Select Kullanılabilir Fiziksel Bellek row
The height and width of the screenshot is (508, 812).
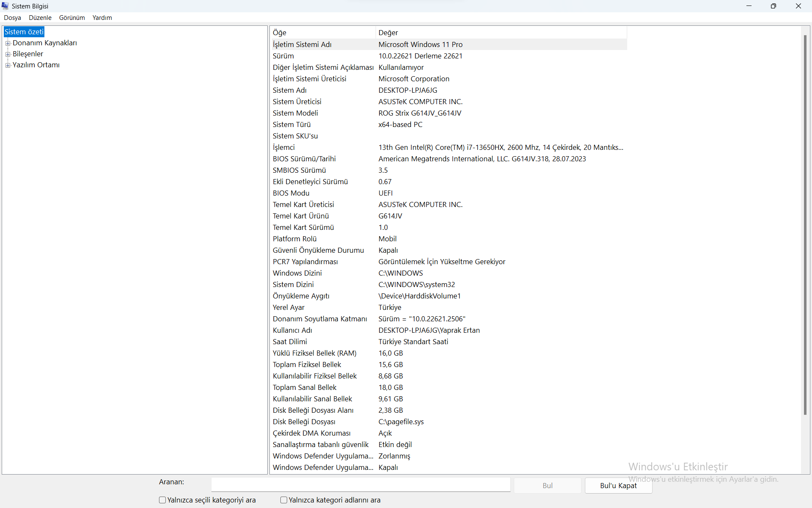[449, 376]
